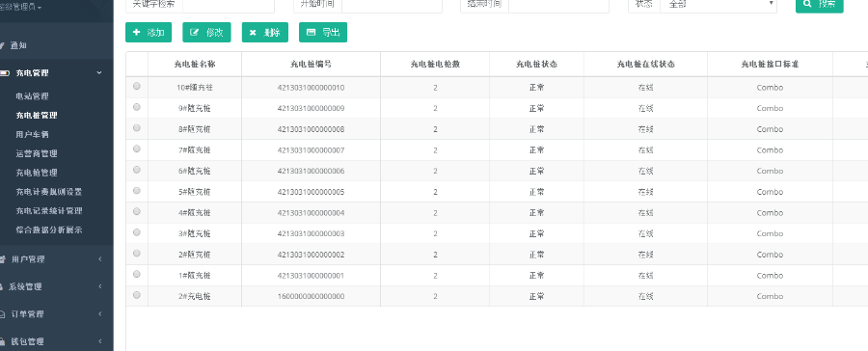Click the 充电桩状态 column header
The height and width of the screenshot is (351, 868).
pos(536,65)
